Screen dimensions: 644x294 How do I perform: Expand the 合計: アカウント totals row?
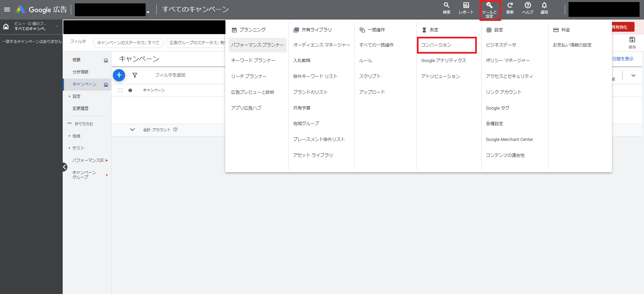point(132,130)
